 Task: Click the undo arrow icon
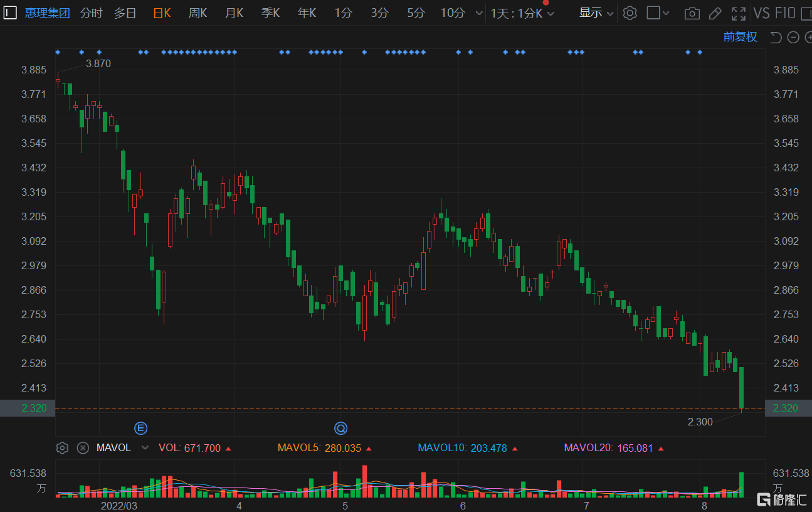coord(776,38)
